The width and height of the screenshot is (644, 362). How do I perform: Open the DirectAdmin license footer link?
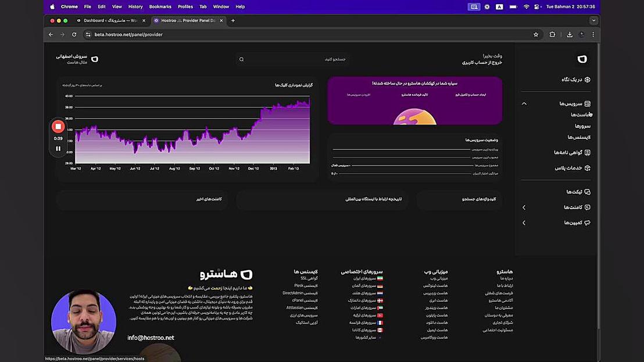(x=300, y=293)
